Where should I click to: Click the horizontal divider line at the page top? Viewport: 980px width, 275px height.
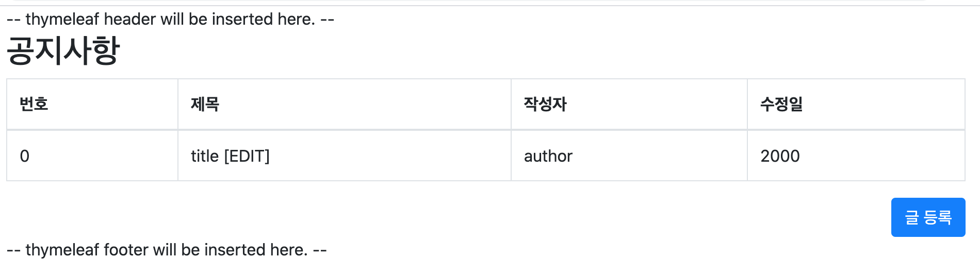tap(490, 6)
